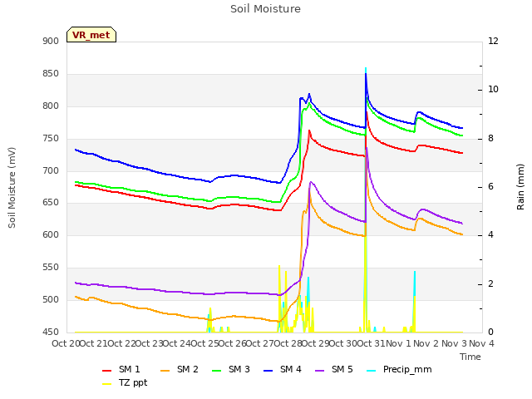Toggle TZ ppt series in legend
The image size is (532, 399).
click(x=125, y=382)
